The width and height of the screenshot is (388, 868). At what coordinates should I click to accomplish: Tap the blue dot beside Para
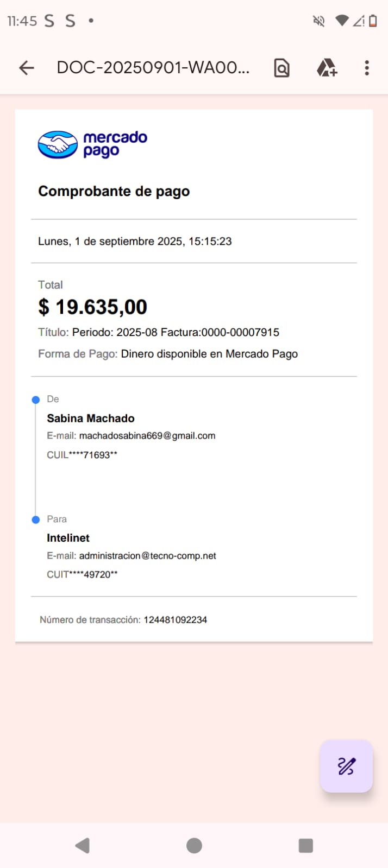click(36, 520)
